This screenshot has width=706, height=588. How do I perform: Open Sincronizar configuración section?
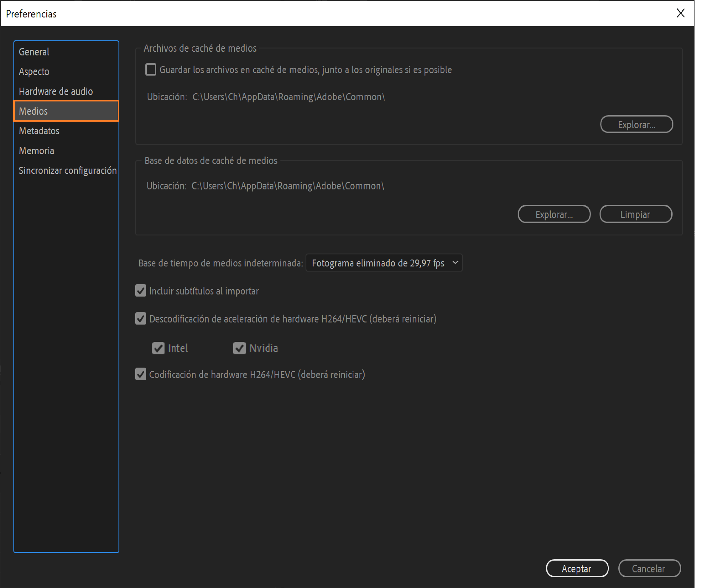67,170
